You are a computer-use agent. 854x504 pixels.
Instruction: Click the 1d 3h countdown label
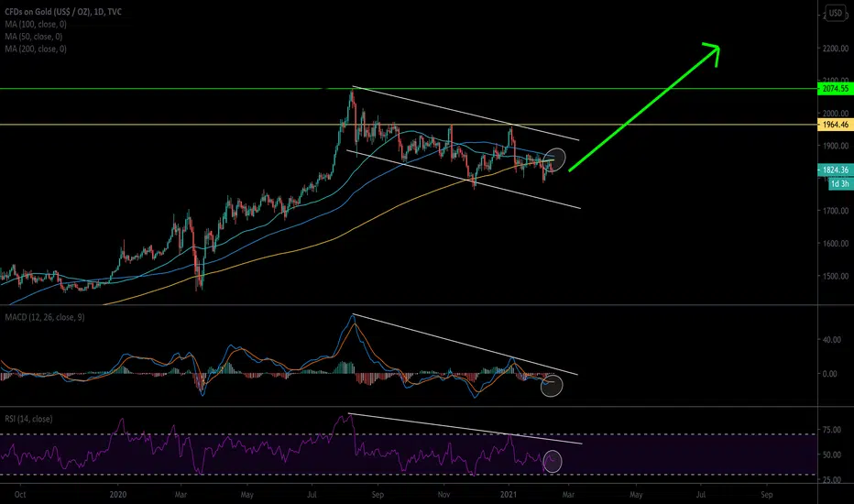(840, 184)
